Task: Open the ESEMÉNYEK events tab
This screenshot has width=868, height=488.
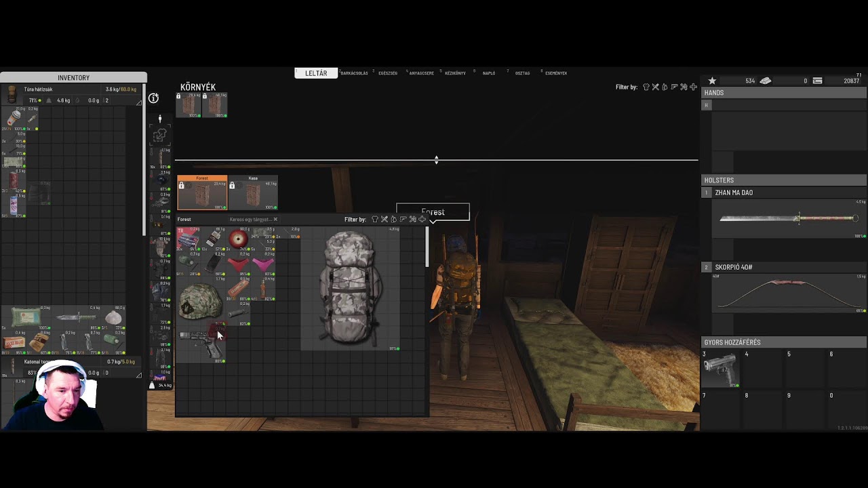Action: [556, 73]
